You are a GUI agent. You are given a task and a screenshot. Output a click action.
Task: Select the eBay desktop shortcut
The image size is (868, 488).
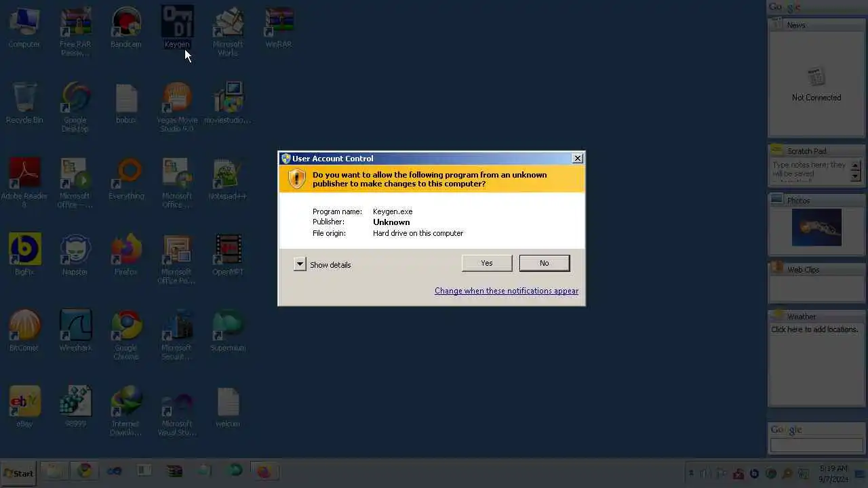tap(24, 407)
